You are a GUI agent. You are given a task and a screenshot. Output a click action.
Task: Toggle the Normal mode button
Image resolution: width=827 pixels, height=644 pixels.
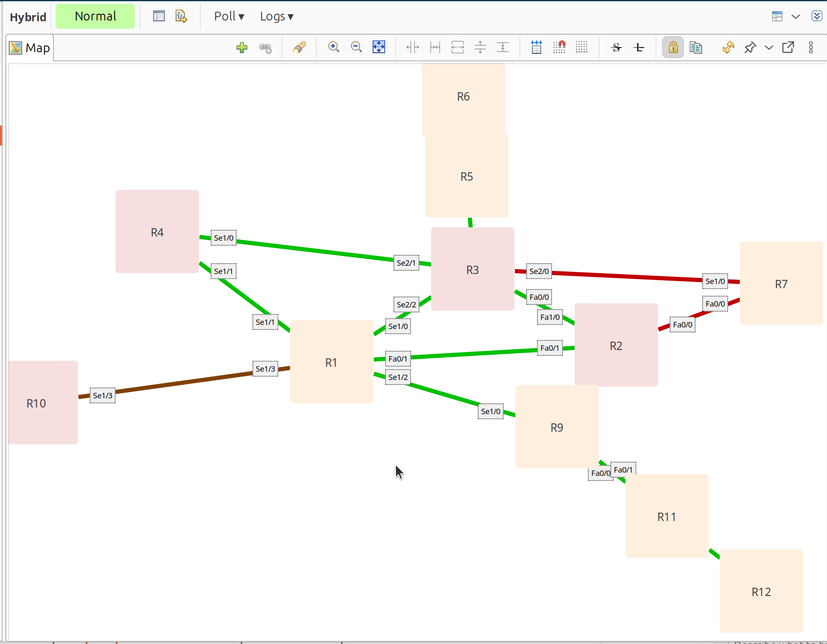[x=95, y=16]
